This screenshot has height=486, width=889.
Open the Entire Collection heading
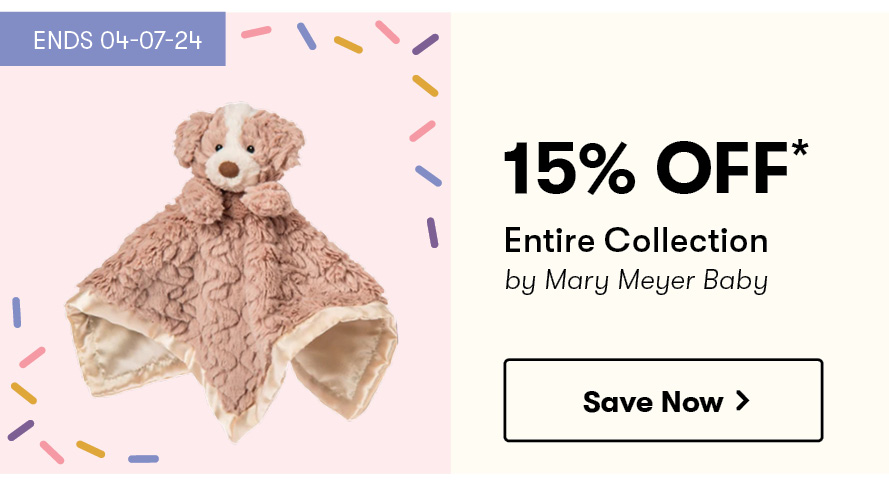[x=636, y=240]
